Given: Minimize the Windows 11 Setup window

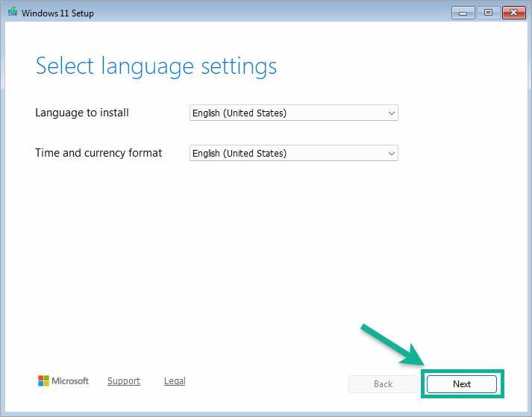Looking at the screenshot, I should pyautogui.click(x=463, y=13).
